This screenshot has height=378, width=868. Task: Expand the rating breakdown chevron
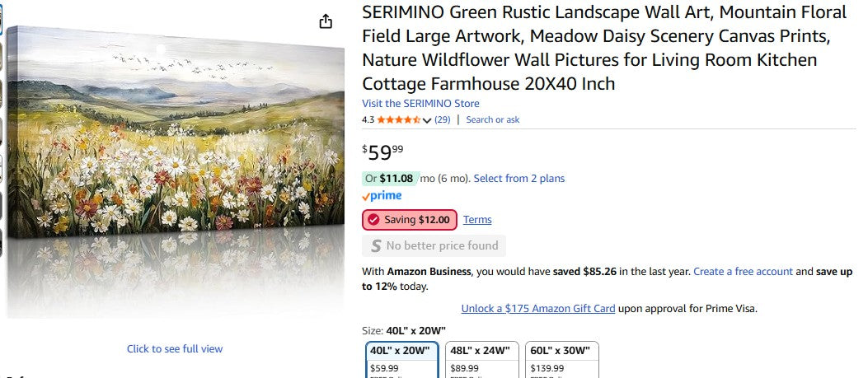427,120
